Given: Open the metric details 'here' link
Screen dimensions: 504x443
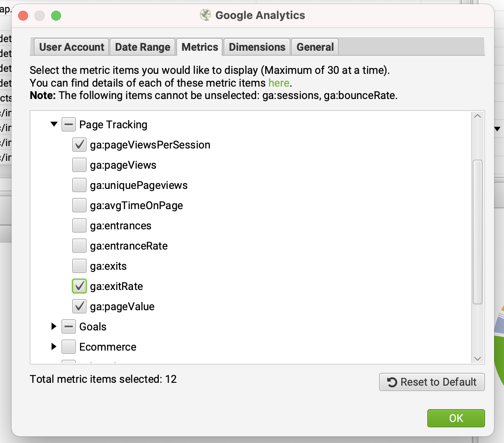Looking at the screenshot, I should tap(279, 83).
